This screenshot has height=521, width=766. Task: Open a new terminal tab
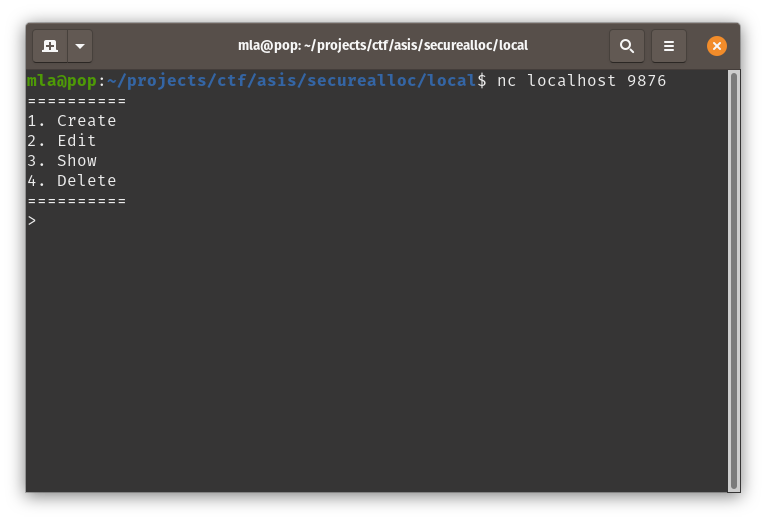(x=50, y=46)
